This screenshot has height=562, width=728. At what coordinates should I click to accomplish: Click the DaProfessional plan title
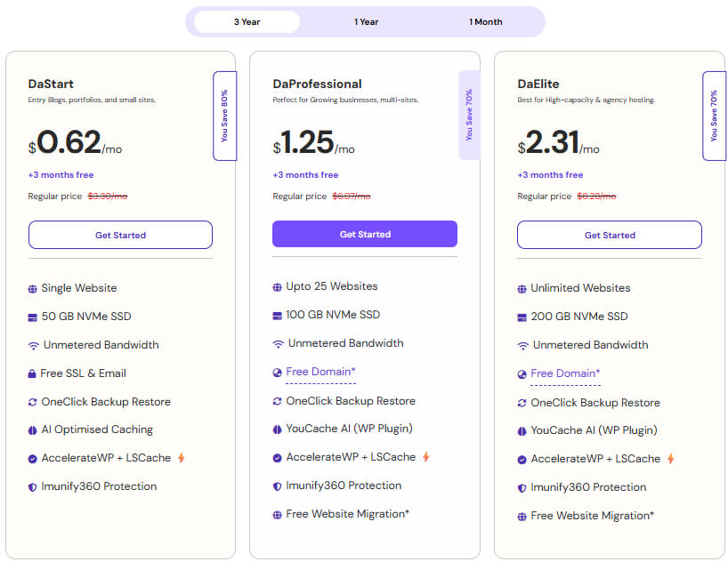[317, 84]
